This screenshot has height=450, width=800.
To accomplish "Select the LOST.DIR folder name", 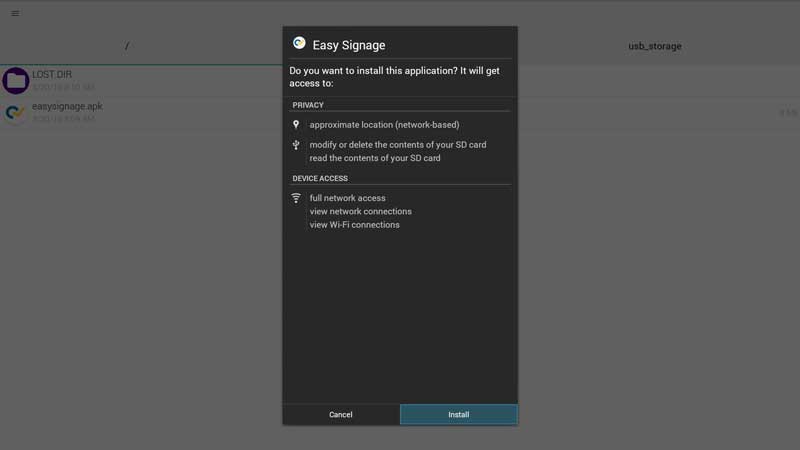I will pos(52,74).
